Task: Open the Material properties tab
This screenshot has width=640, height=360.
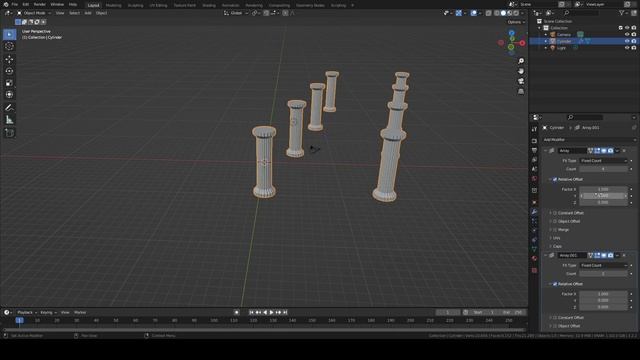Action: click(x=534, y=258)
